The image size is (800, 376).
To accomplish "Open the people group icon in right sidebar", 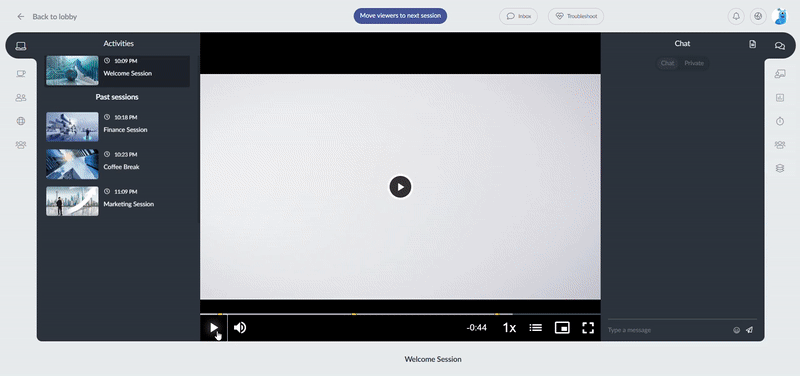I will [x=780, y=145].
